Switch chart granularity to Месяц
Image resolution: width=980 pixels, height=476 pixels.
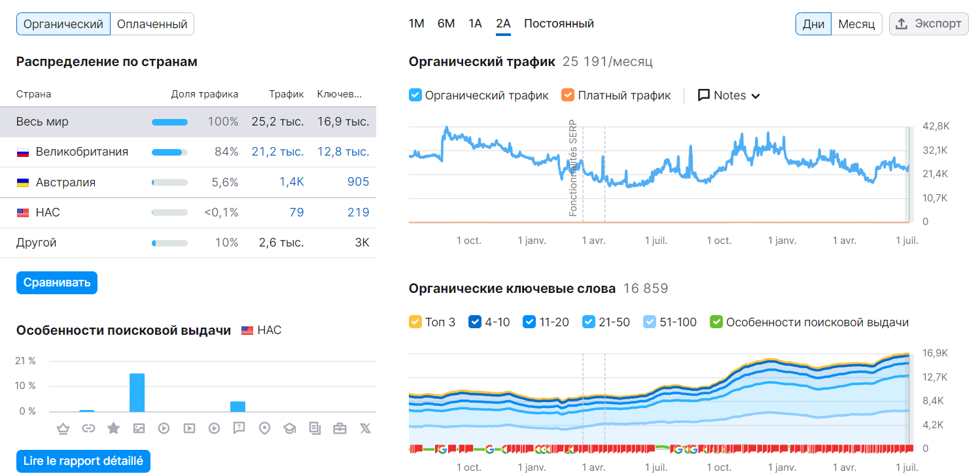pos(857,24)
